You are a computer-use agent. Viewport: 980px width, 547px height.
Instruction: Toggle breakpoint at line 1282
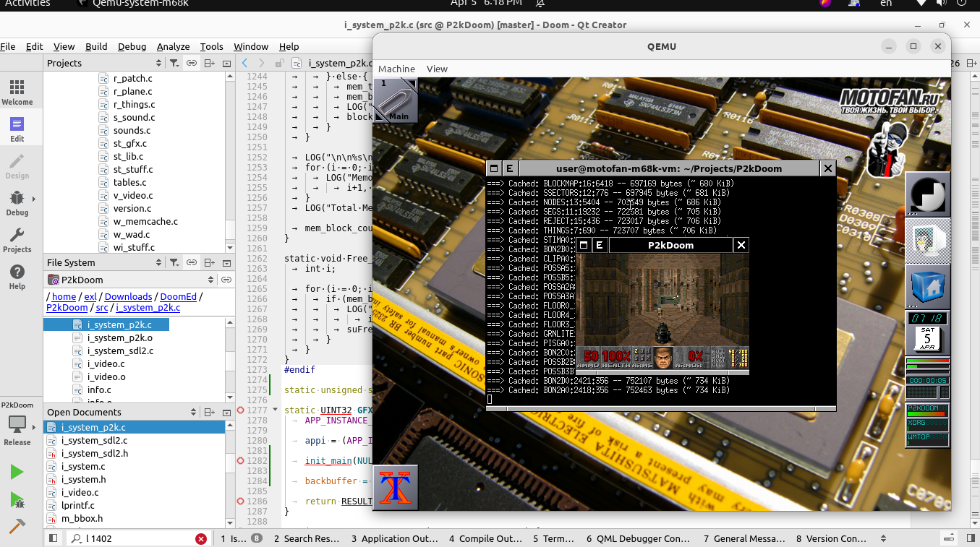[x=241, y=461]
